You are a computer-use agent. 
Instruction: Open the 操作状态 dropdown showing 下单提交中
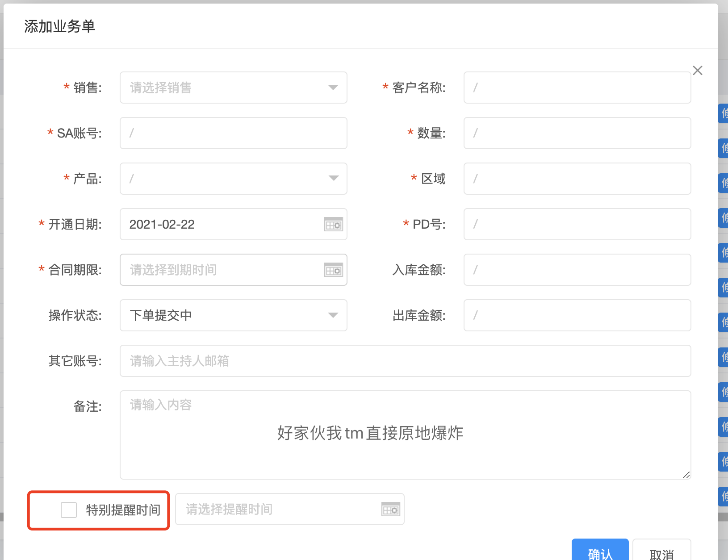click(x=234, y=315)
